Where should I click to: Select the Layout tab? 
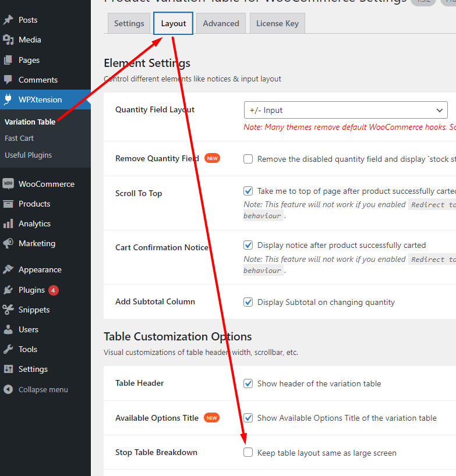[173, 23]
